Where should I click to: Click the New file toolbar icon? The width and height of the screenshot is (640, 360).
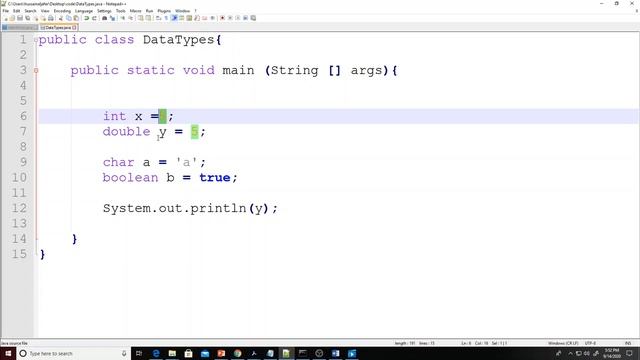coord(5,18)
